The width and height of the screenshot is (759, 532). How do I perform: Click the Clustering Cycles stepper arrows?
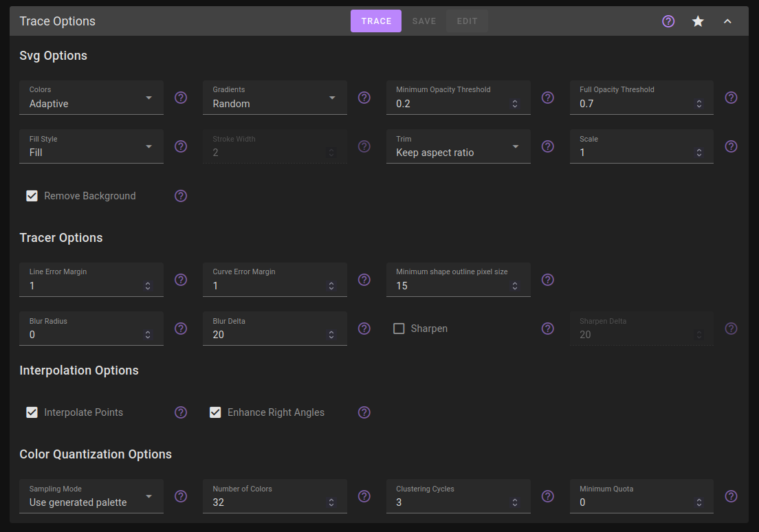click(515, 502)
